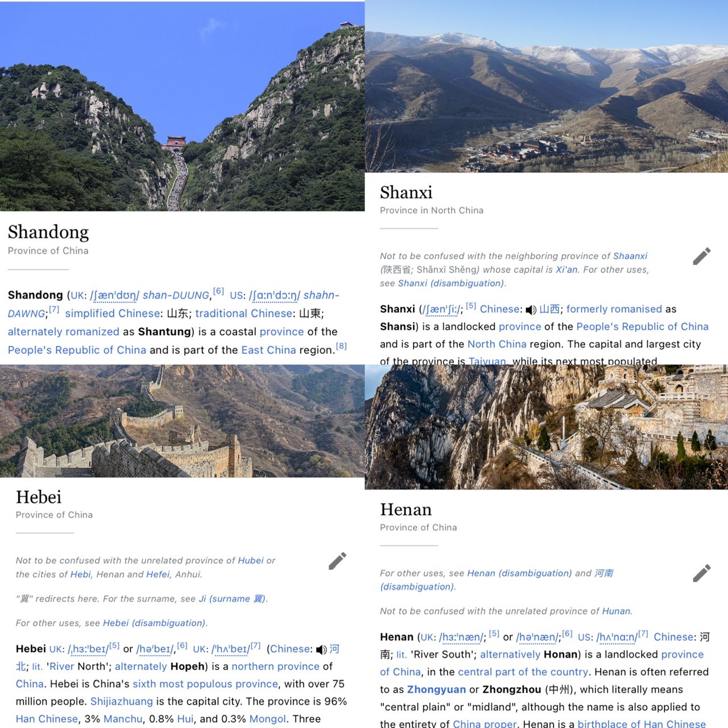
Task: Click the sixth most populous province link
Action: [x=205, y=684]
